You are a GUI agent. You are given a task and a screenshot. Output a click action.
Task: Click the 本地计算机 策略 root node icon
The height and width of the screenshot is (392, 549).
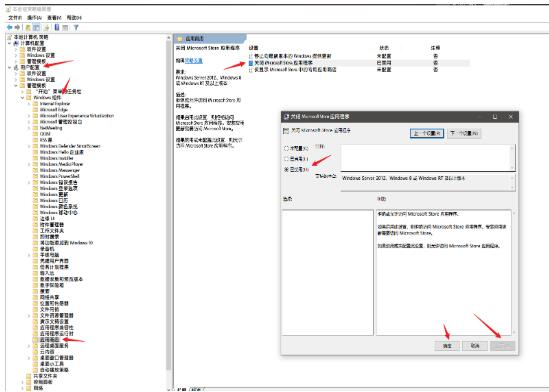pyautogui.click(x=10, y=37)
